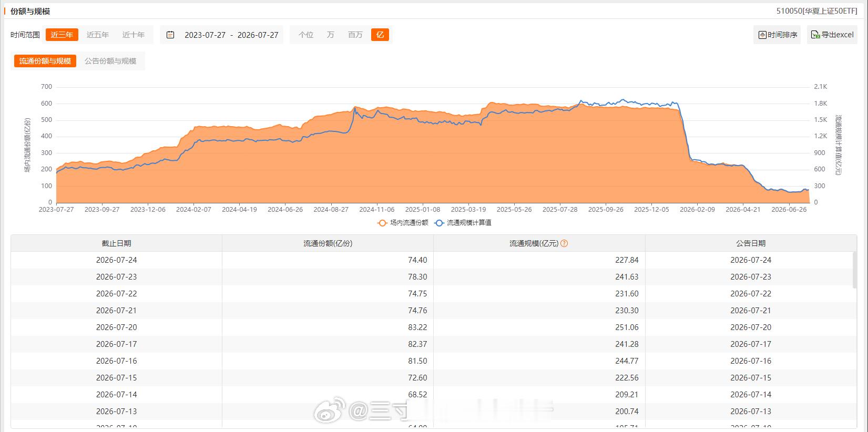
Task: Toggle 场内流通份额 legend series
Action: tap(403, 223)
